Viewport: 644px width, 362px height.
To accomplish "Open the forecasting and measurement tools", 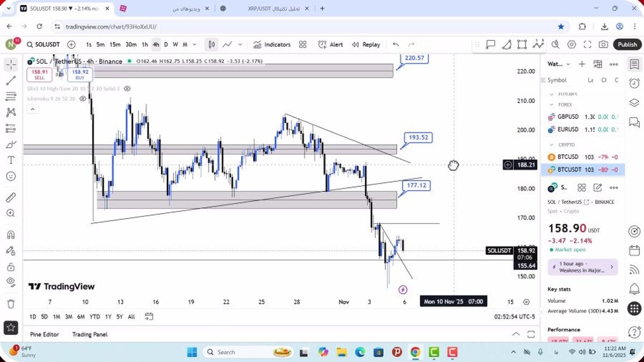I will [x=11, y=128].
